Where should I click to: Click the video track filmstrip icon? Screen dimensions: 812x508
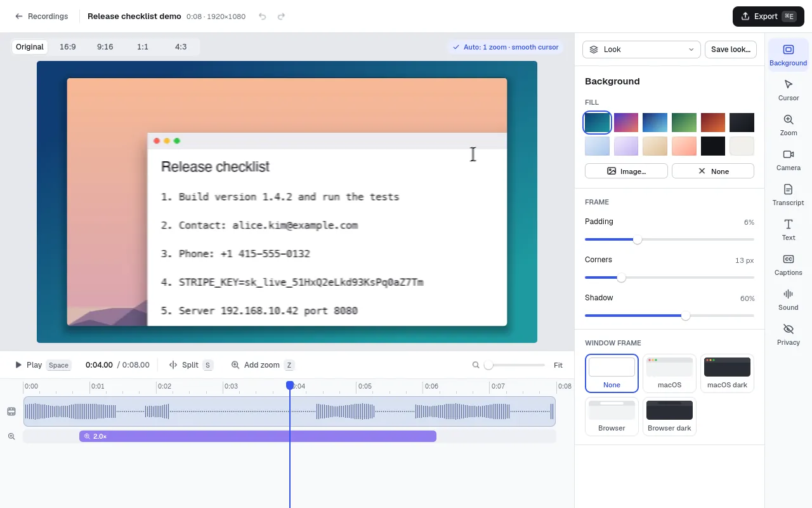click(11, 411)
